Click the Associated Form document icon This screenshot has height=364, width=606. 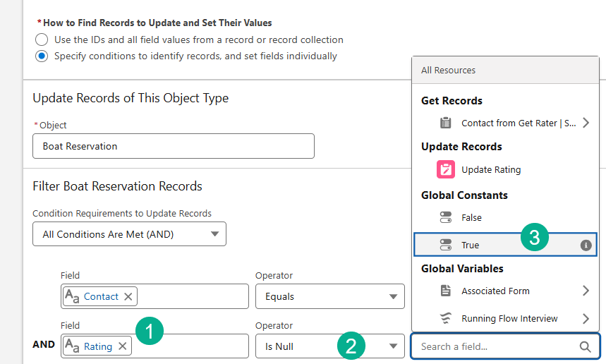(445, 291)
